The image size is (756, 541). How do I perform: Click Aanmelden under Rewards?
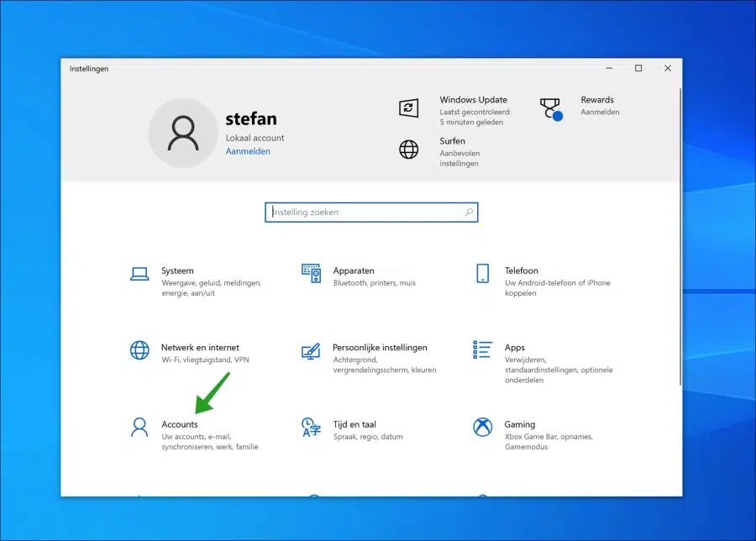point(600,112)
